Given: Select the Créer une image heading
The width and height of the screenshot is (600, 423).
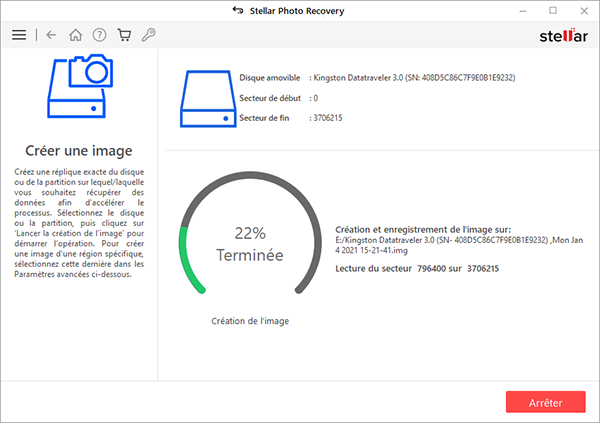Looking at the screenshot, I should pyautogui.click(x=79, y=150).
